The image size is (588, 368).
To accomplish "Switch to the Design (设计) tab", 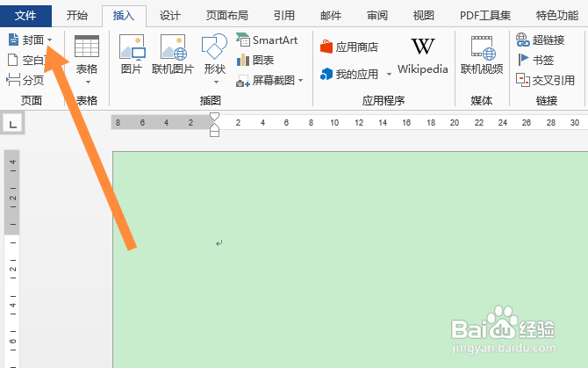I will tap(170, 16).
